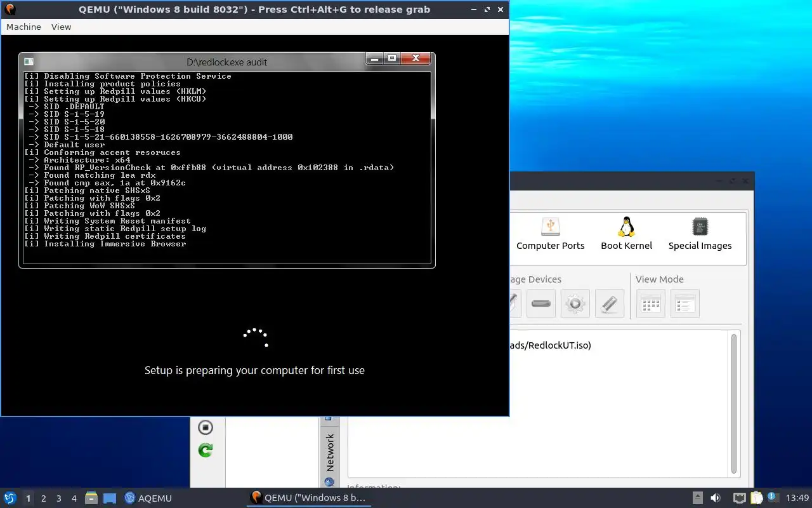The width and height of the screenshot is (812, 508).
Task: Click the flat drive storage device button
Action: 541,304
